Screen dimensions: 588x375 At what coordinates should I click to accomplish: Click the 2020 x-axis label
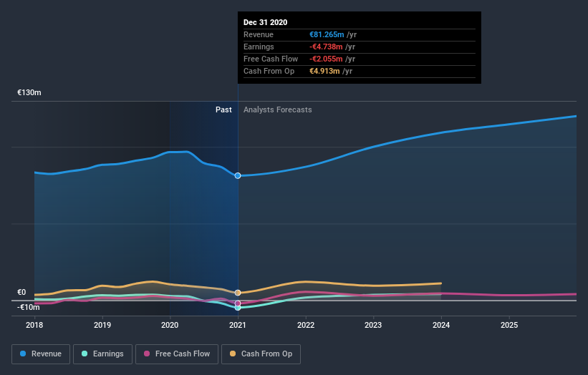pyautogui.click(x=170, y=325)
